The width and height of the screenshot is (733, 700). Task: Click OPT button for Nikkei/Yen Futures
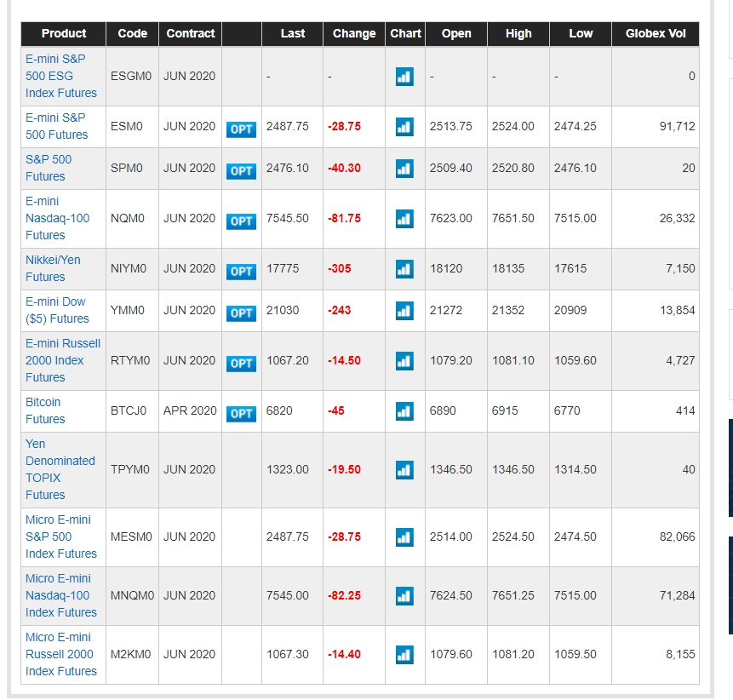point(241,272)
